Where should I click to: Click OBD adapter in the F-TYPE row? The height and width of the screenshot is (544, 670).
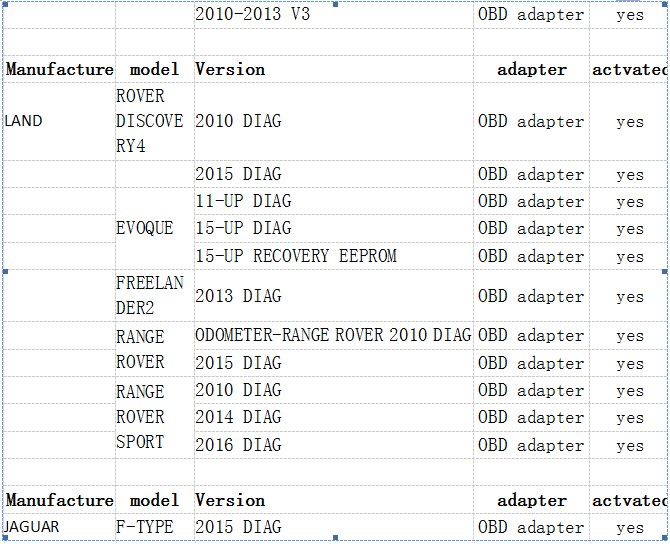(x=531, y=527)
